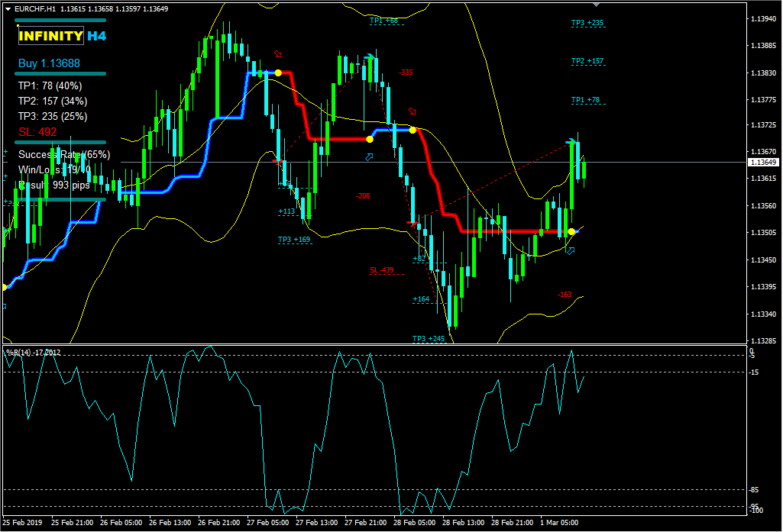Click the -15 level on the %R scale
The width and height of the screenshot is (783, 532).
click(754, 372)
